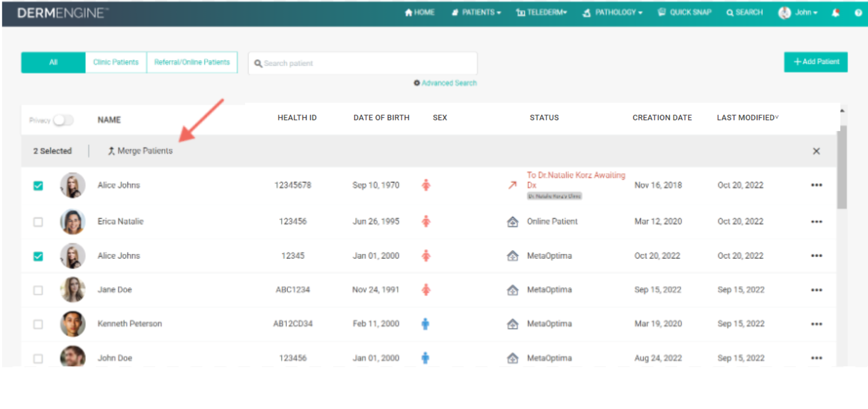Focus the Search patient field

[363, 63]
